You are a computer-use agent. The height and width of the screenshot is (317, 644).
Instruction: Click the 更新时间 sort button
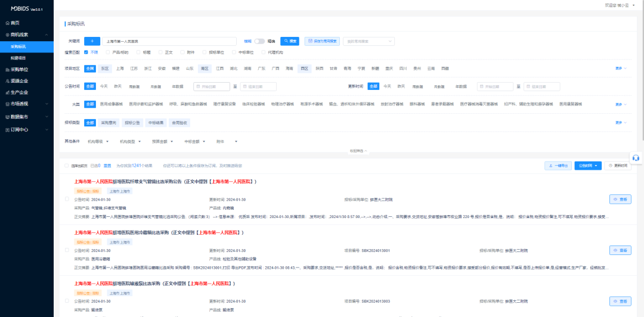(x=618, y=166)
